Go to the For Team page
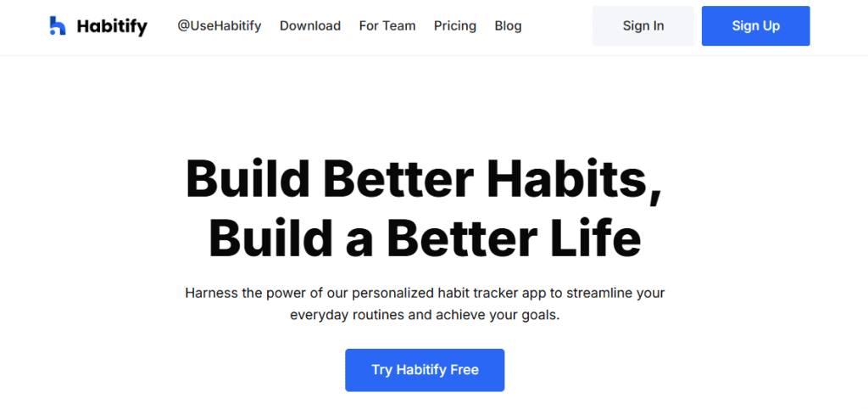868x409 pixels. pos(387,26)
